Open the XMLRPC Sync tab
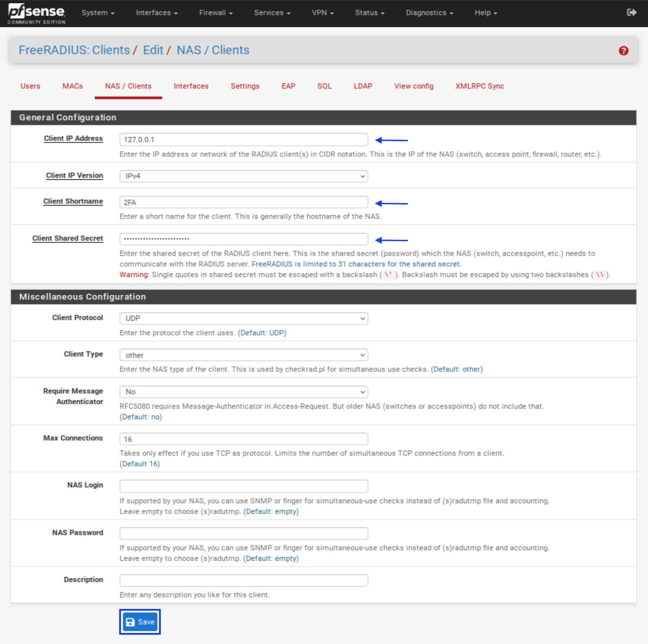 pos(480,86)
